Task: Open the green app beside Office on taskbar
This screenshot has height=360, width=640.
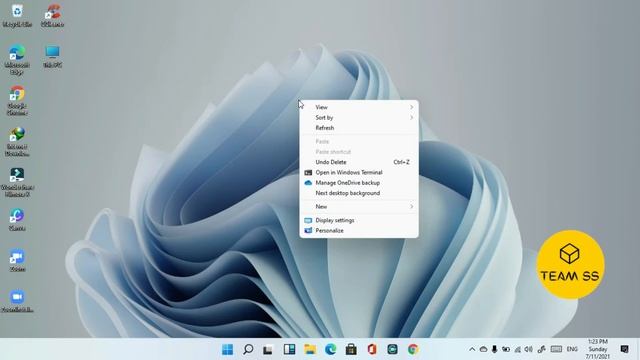Action: (x=392, y=349)
